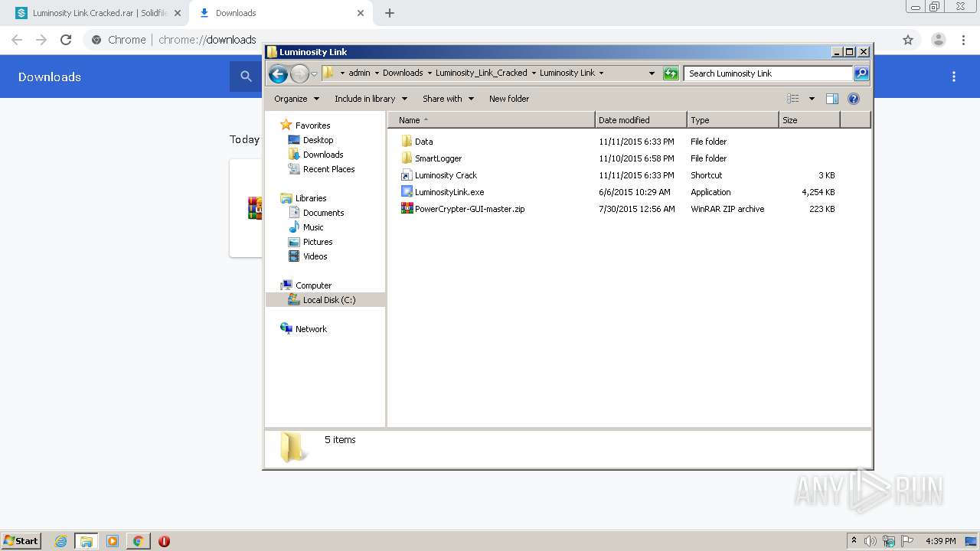
Task: Click Chrome's back arrow
Action: tap(17, 40)
